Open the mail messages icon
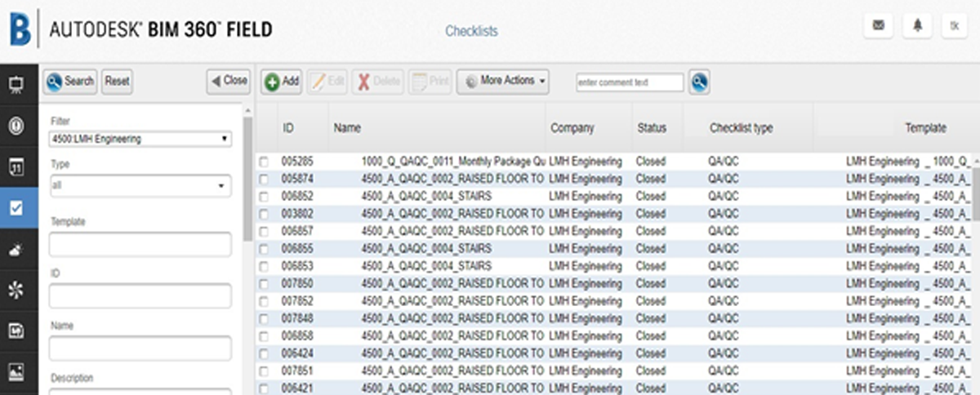Screen dimensions: 980x395 [878, 25]
